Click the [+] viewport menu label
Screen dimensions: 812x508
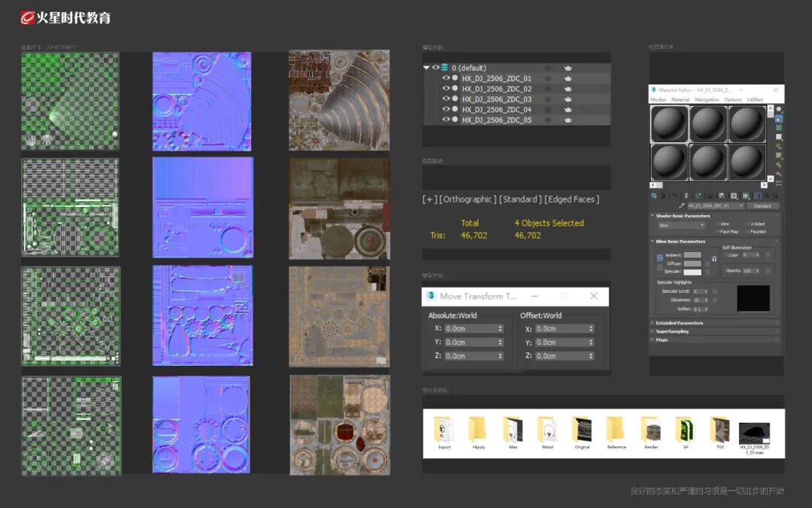click(x=430, y=199)
